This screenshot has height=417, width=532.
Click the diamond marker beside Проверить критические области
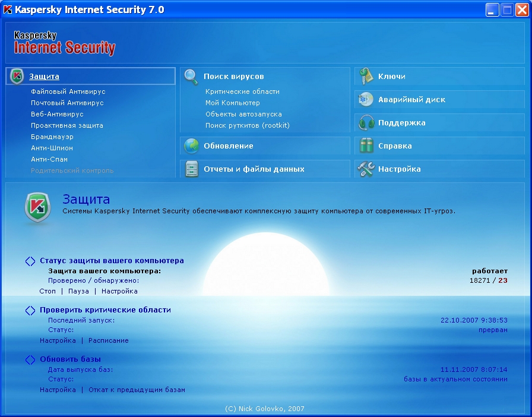[30, 310]
